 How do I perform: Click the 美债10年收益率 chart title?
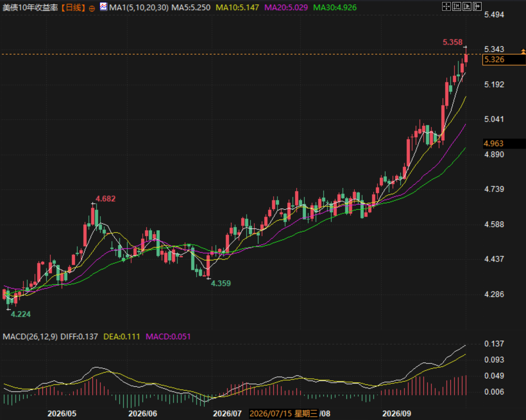pos(30,8)
